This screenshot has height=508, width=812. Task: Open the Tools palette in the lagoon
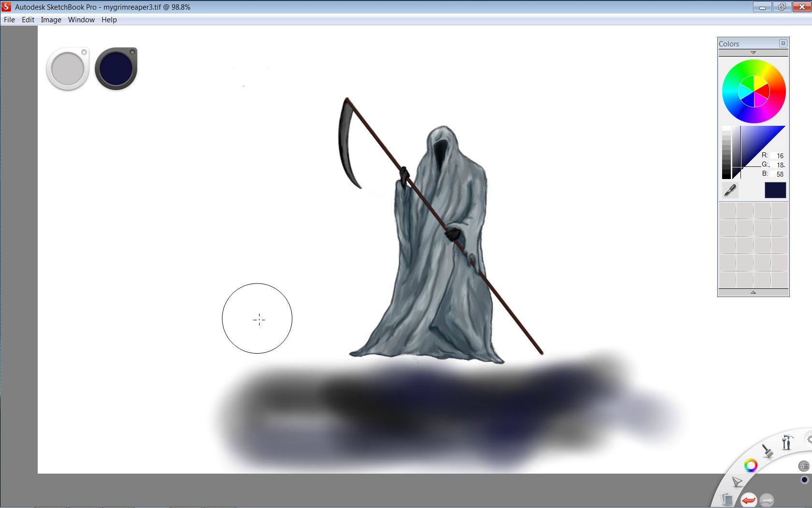787,441
